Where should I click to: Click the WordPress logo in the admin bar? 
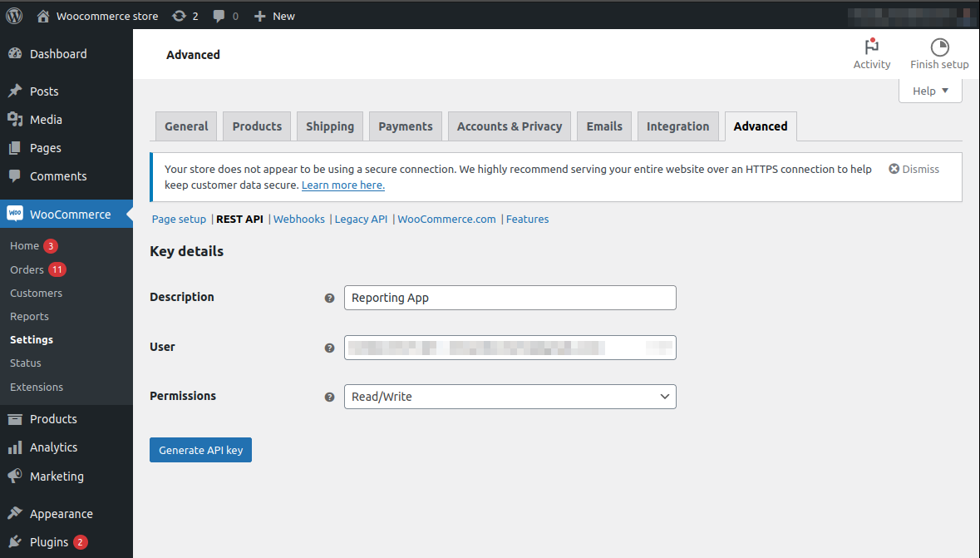pos(12,15)
